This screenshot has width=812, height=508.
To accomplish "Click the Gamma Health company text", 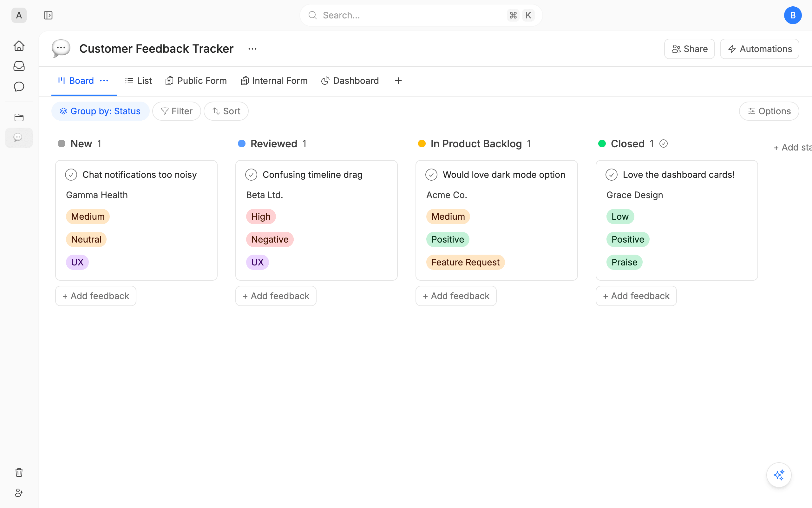I will pos(97,195).
